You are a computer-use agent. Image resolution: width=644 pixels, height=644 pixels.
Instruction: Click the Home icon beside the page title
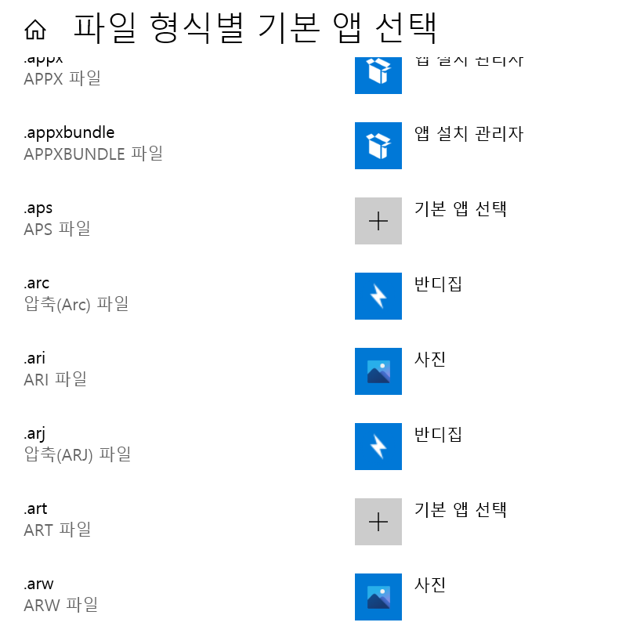tap(35, 30)
